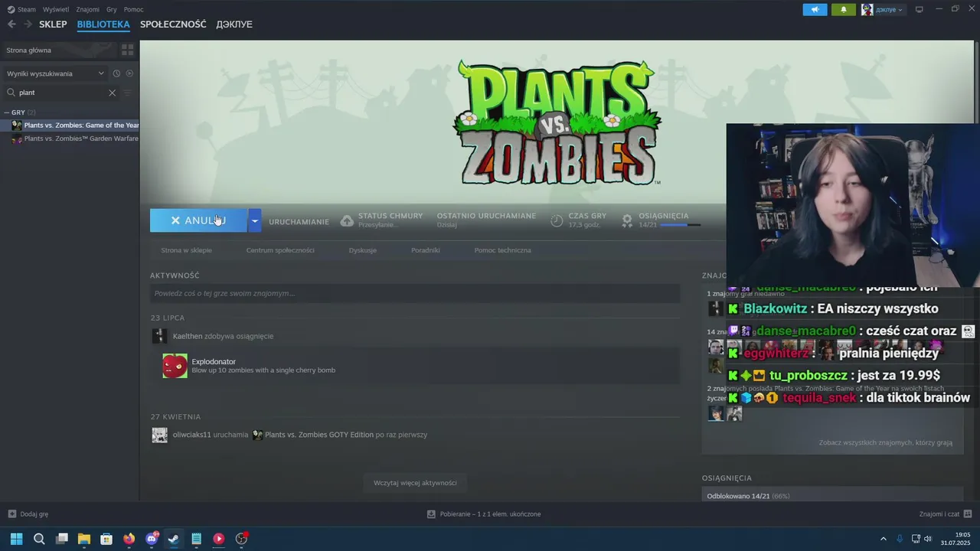Viewport: 980px width, 551px height.
Task: Open the Znajomi menu
Action: (x=88, y=9)
